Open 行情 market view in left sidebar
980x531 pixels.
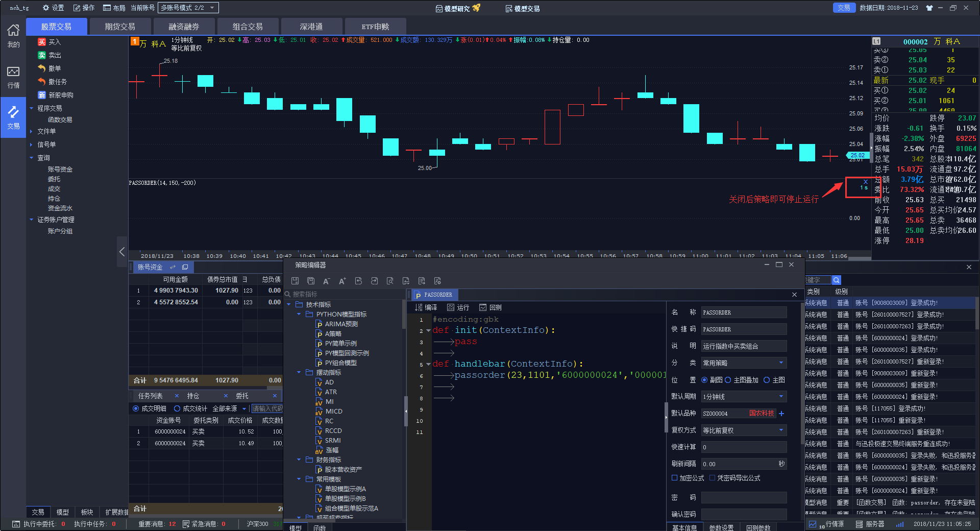point(13,77)
